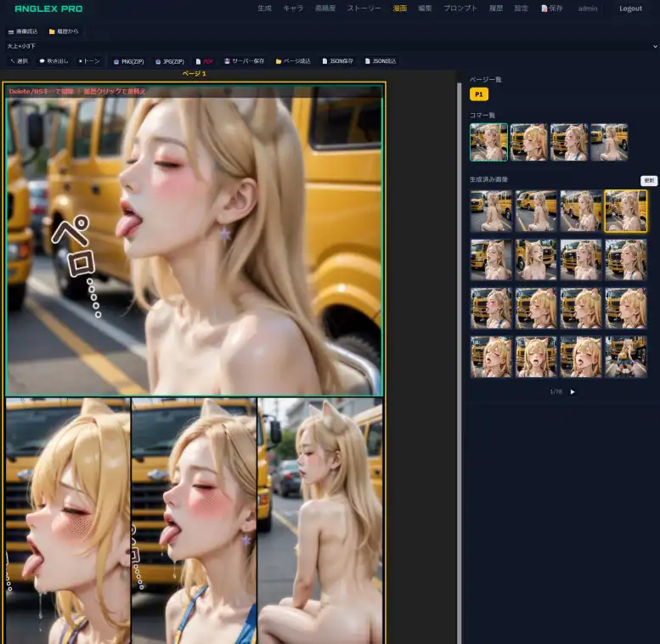660x644 pixels.
Task: Select the first thumbnail in コマ一覧
Action: click(488, 142)
